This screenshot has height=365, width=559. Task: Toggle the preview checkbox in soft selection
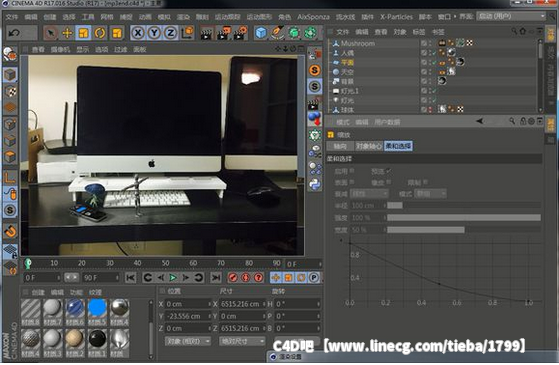(x=388, y=171)
